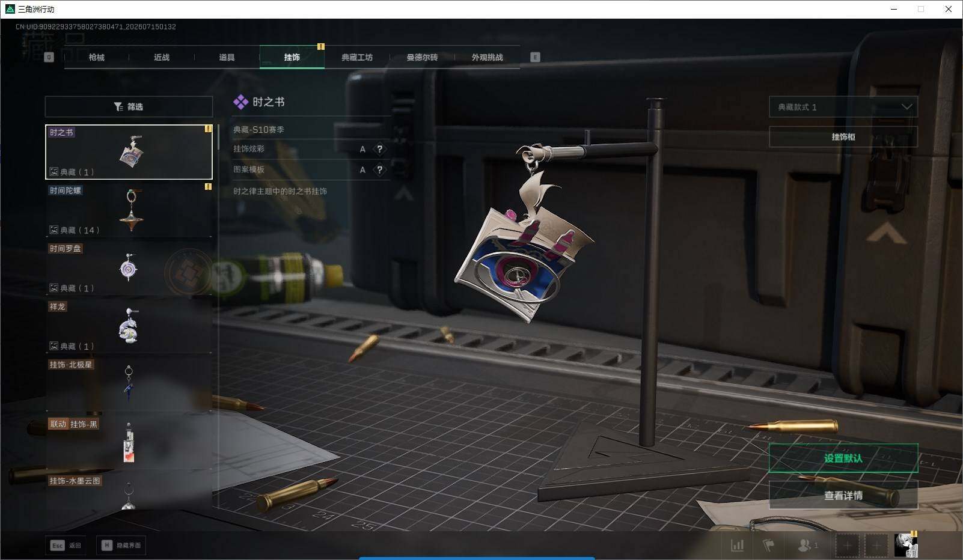Image resolution: width=963 pixels, height=560 pixels.
Task: Switch to the 道具 tab
Action: coord(227,57)
